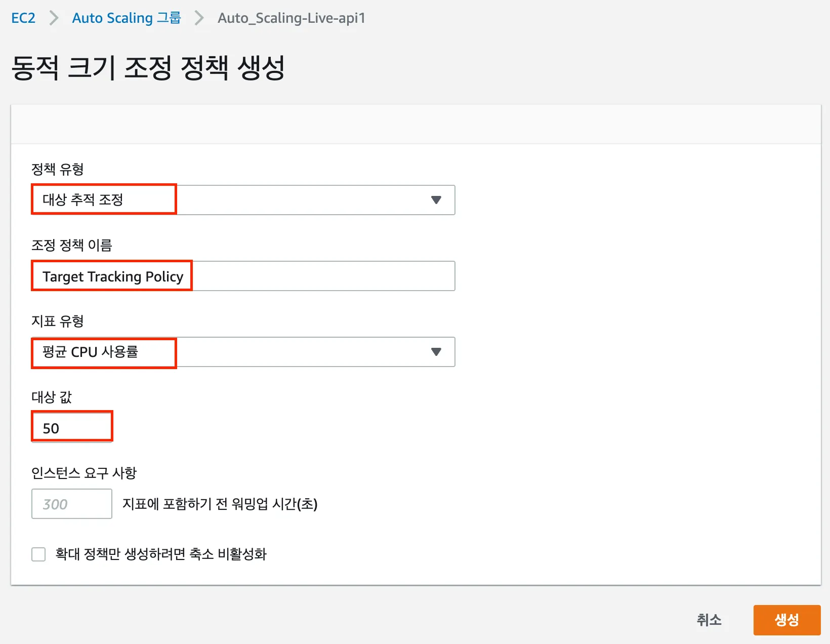Image resolution: width=830 pixels, height=644 pixels.
Task: Click the 정책 유형 dropdown arrow triangle
Action: pos(436,200)
